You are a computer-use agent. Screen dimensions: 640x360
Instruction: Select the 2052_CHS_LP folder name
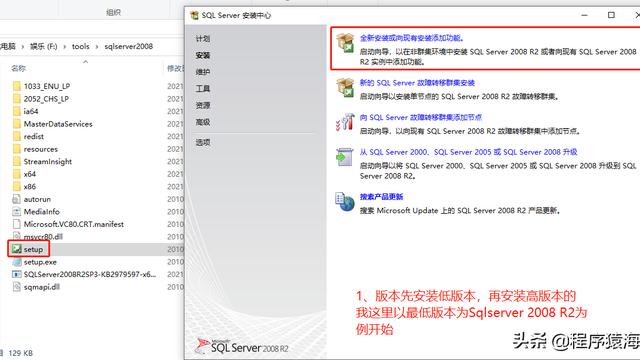(x=46, y=99)
